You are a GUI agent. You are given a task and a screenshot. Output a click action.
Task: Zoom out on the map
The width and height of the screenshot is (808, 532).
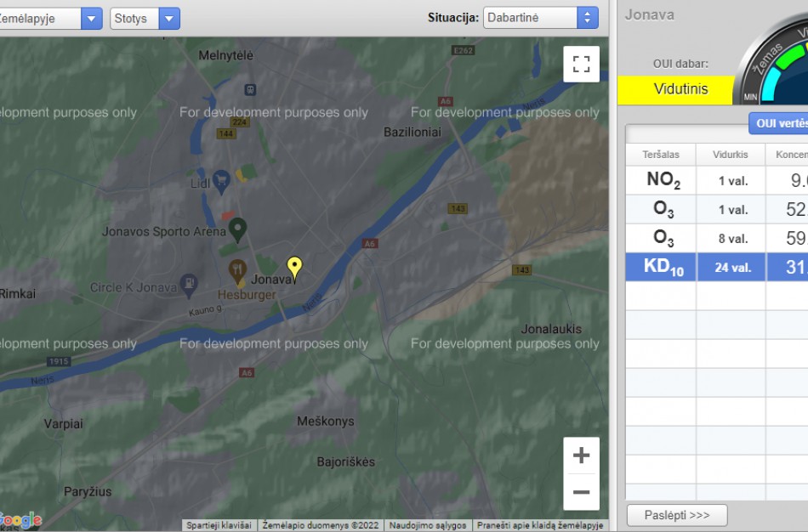click(581, 492)
